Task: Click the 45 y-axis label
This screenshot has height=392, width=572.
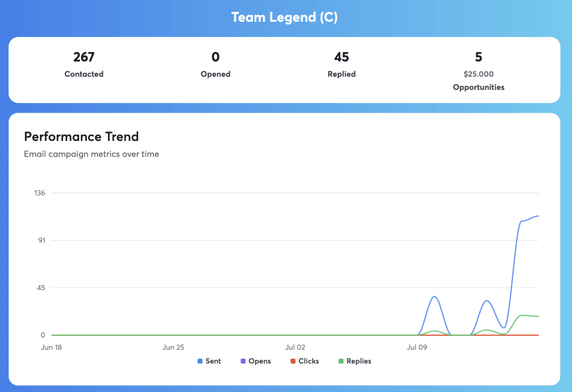Action: [x=41, y=288]
